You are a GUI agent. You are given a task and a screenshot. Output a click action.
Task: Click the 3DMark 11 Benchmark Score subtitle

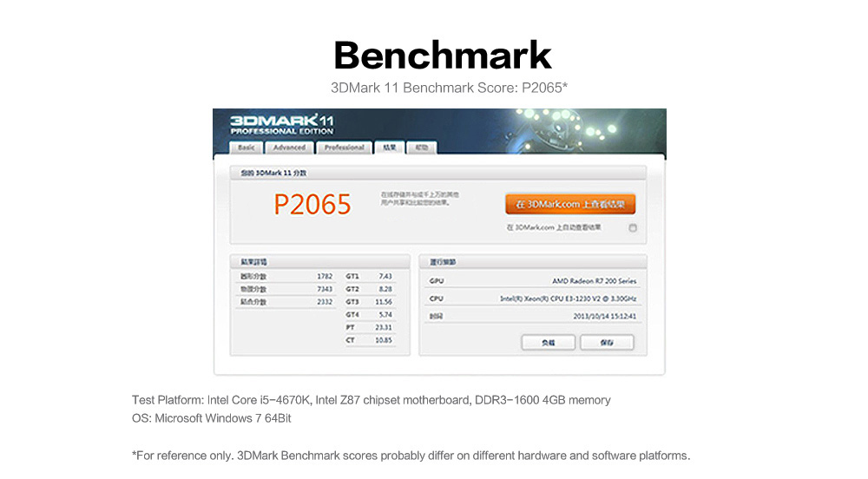(x=449, y=88)
